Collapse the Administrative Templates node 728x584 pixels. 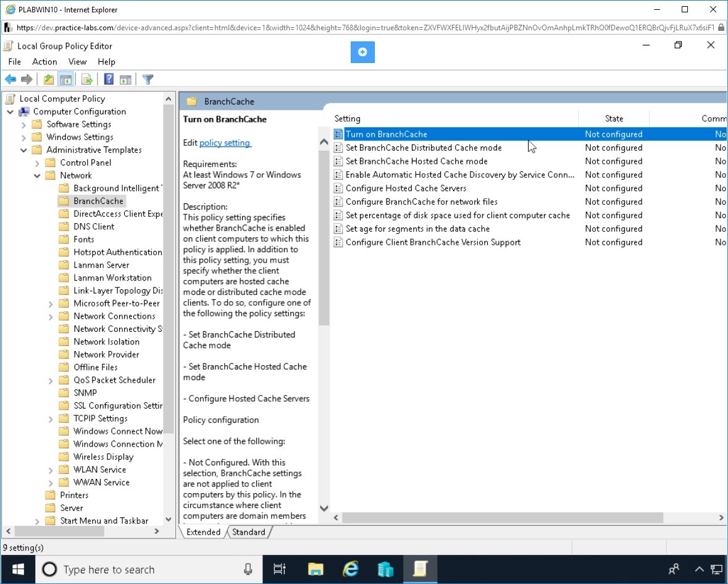pos(23,150)
